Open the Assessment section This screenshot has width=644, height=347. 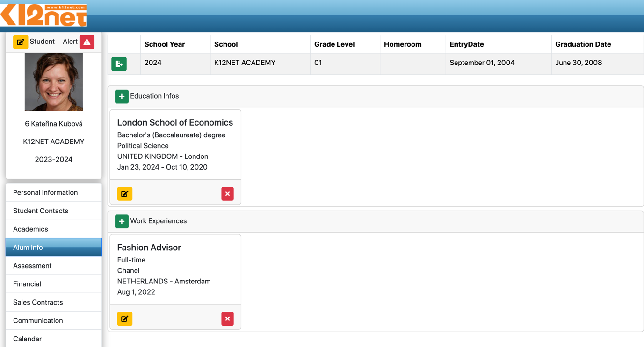[x=32, y=266]
